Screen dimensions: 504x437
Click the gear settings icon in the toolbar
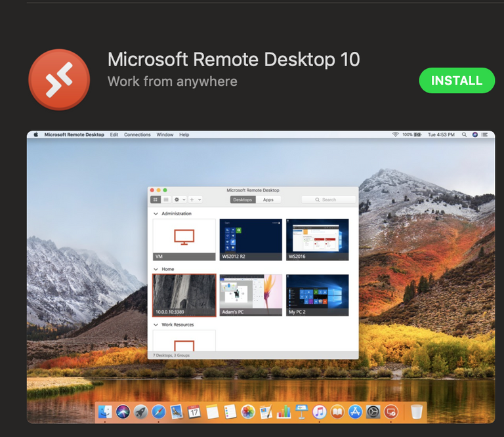tap(177, 199)
